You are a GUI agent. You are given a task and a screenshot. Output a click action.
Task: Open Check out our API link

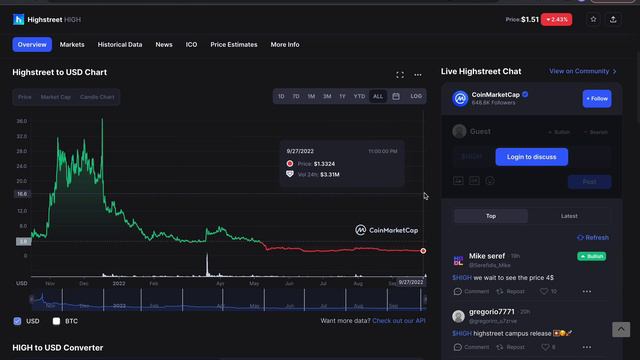[x=399, y=321]
